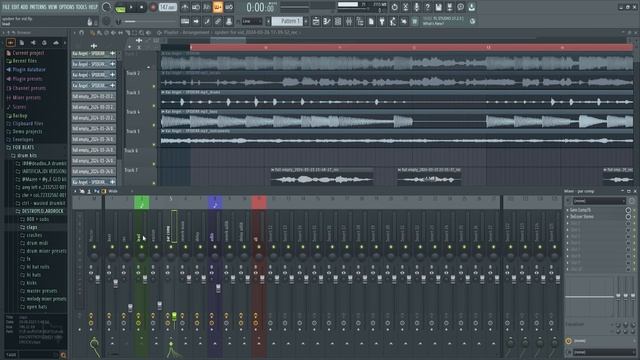Image resolution: width=640 pixels, height=360 pixels.
Task: Select the first Kai Angel clip item
Action: pos(94,53)
